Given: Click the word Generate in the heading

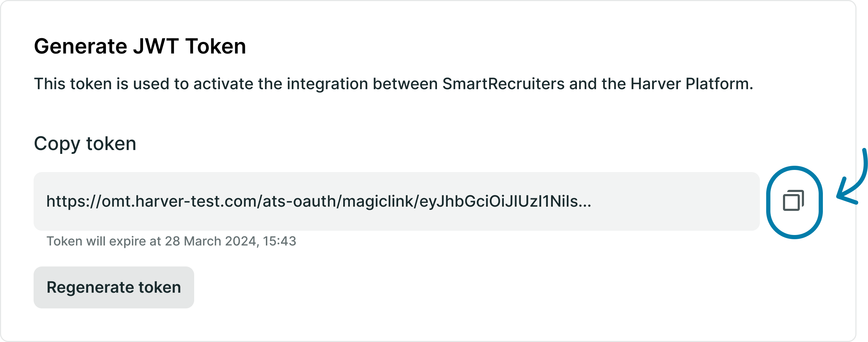Looking at the screenshot, I should click(81, 46).
